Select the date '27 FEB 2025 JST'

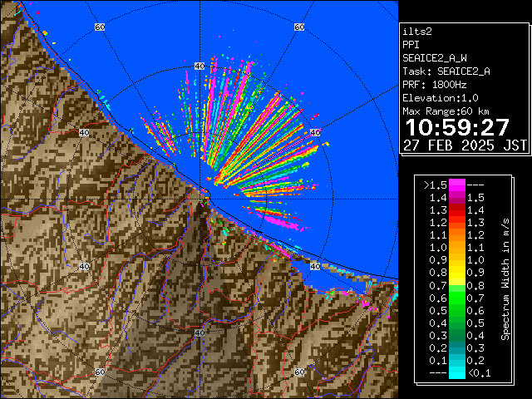click(465, 145)
